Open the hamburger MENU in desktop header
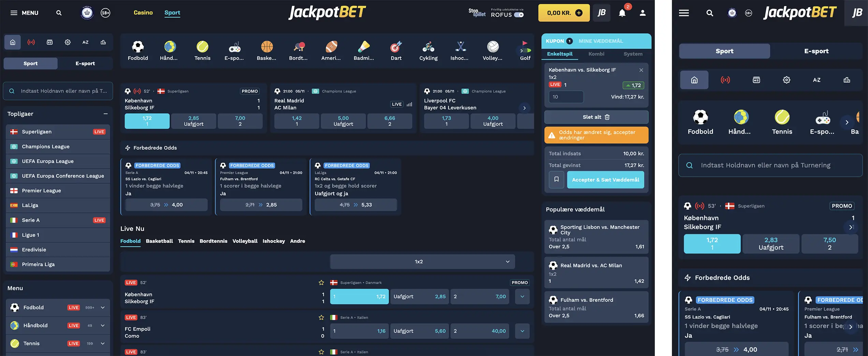868x356 pixels. (x=24, y=13)
